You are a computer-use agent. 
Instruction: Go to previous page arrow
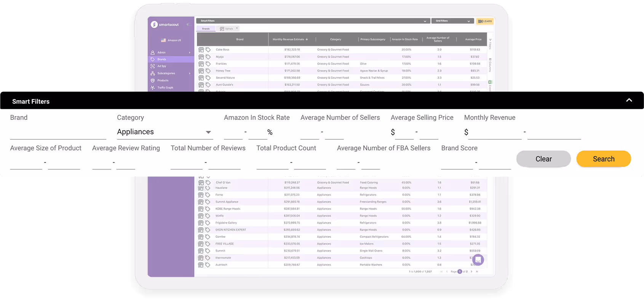(x=447, y=272)
